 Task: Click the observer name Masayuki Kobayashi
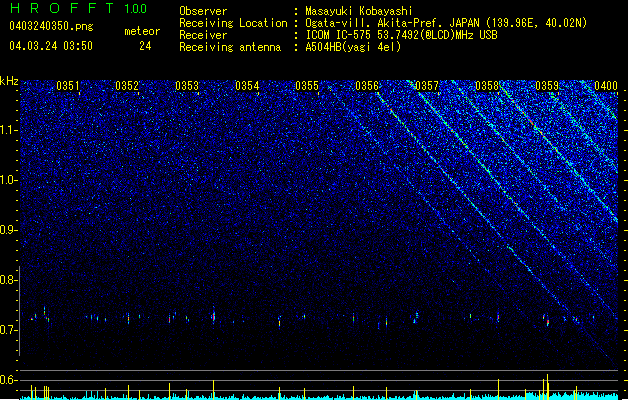[359, 11]
